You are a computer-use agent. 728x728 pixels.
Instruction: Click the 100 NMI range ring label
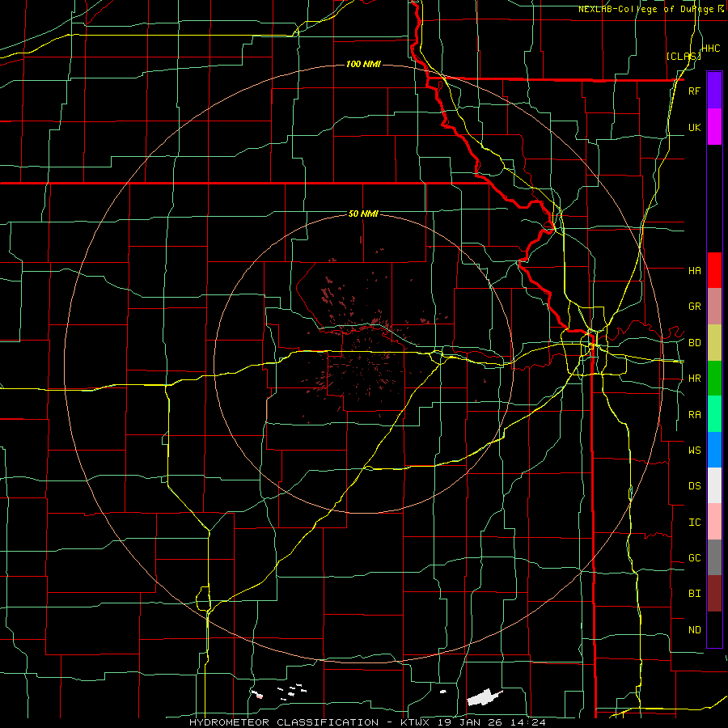[x=363, y=64]
